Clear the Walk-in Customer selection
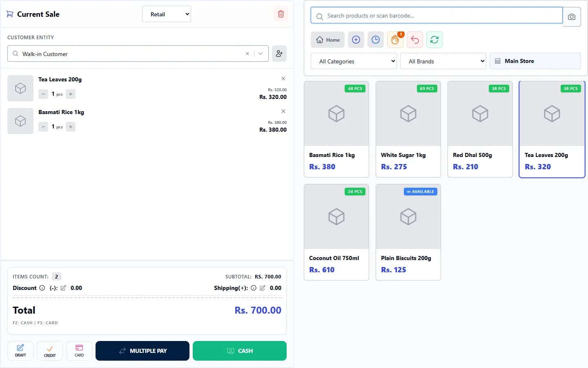 click(x=247, y=54)
